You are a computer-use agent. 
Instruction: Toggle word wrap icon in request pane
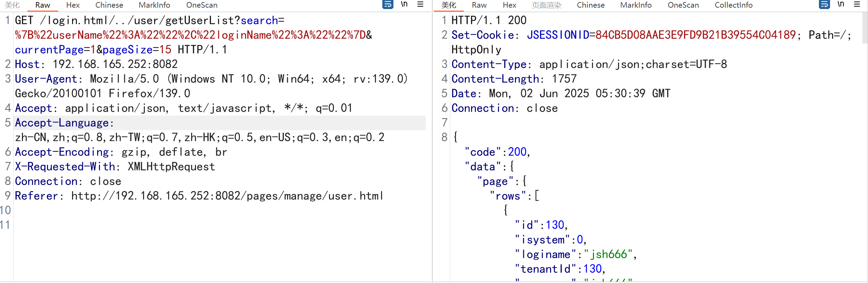(x=388, y=5)
